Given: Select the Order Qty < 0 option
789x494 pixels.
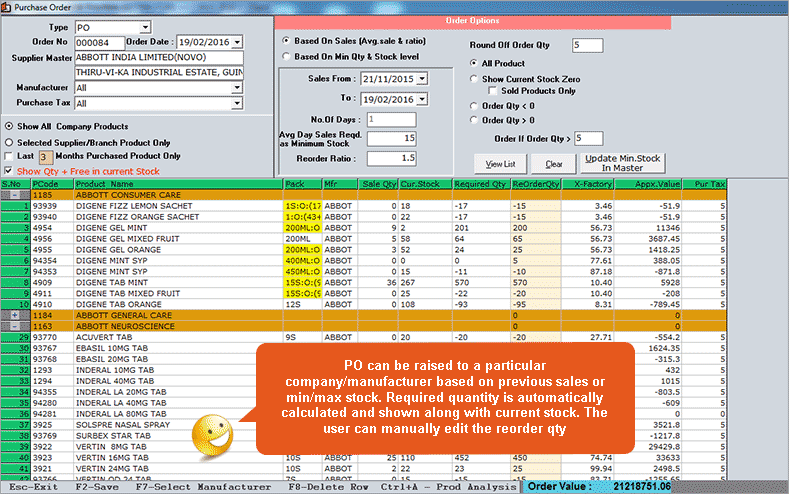Looking at the screenshot, I should 474,106.
